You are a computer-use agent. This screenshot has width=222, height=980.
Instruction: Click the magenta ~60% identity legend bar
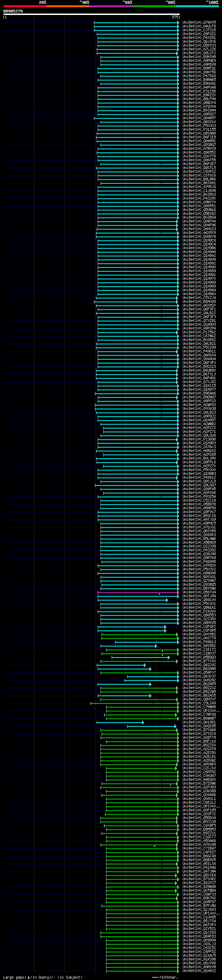click(111, 6)
